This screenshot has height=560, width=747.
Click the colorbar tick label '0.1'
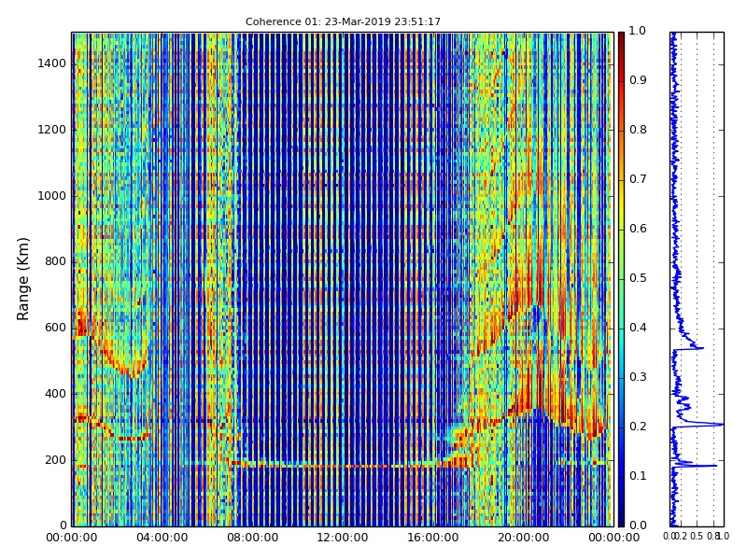click(x=638, y=476)
